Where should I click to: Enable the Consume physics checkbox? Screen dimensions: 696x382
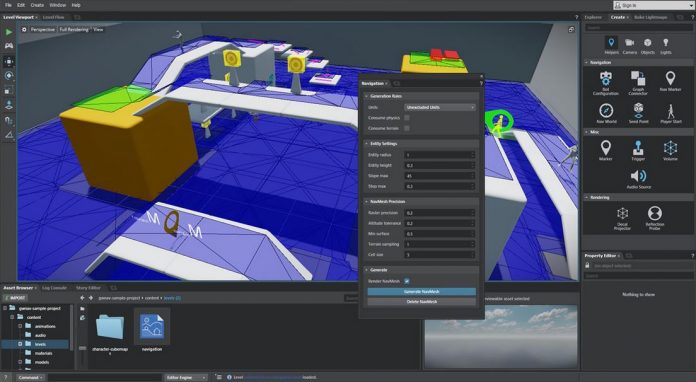tap(407, 118)
